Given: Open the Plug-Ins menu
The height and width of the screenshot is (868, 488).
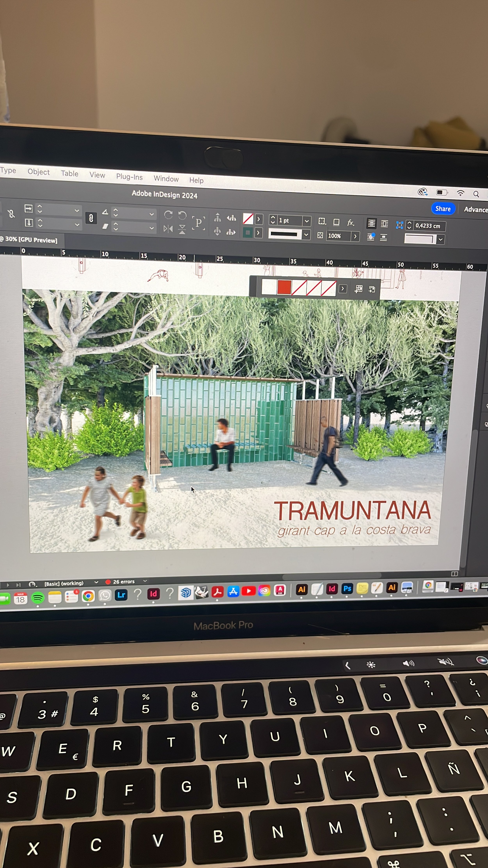Looking at the screenshot, I should [129, 177].
